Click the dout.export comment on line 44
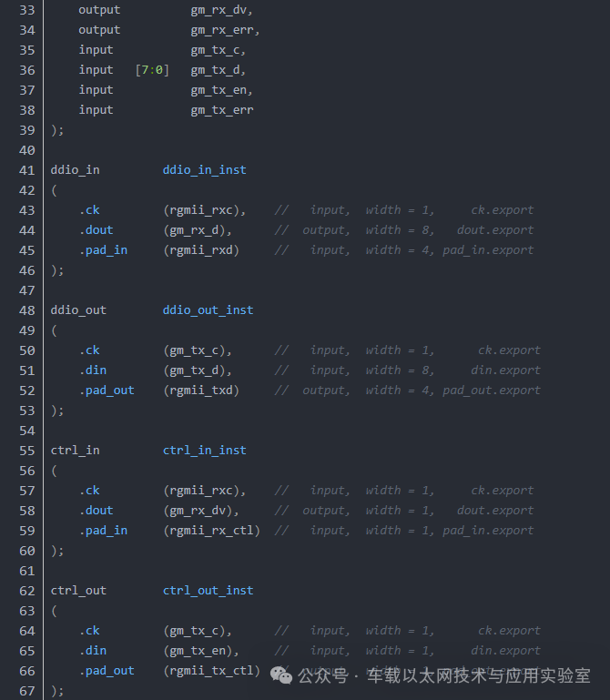The width and height of the screenshot is (610, 700). point(495,230)
